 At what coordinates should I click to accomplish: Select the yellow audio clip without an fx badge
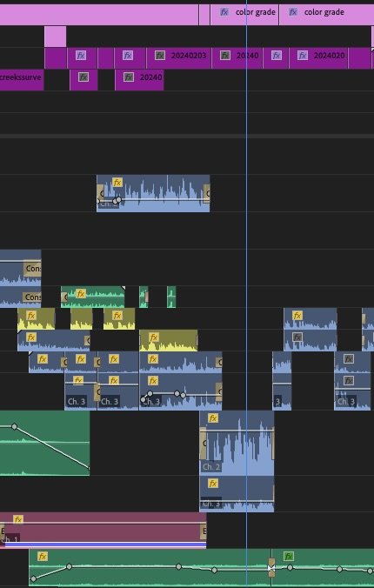pos(82,318)
